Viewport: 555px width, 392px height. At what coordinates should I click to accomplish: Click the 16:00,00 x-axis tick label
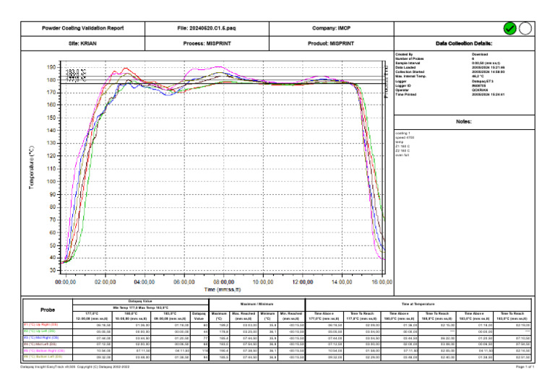click(382, 282)
